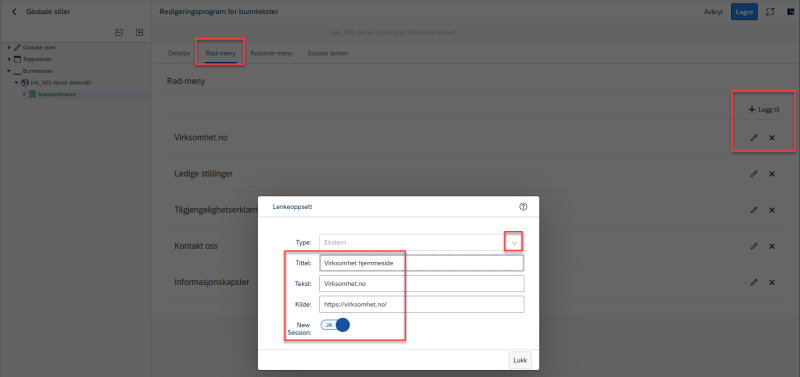
Task: Select the Rad-meny tab
Action: [x=220, y=53]
